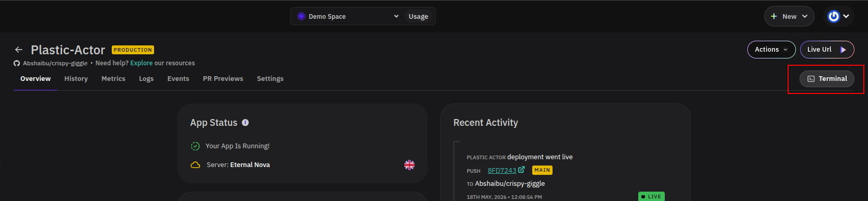This screenshot has width=868, height=201.
Task: Open the Terminal button
Action: click(827, 79)
